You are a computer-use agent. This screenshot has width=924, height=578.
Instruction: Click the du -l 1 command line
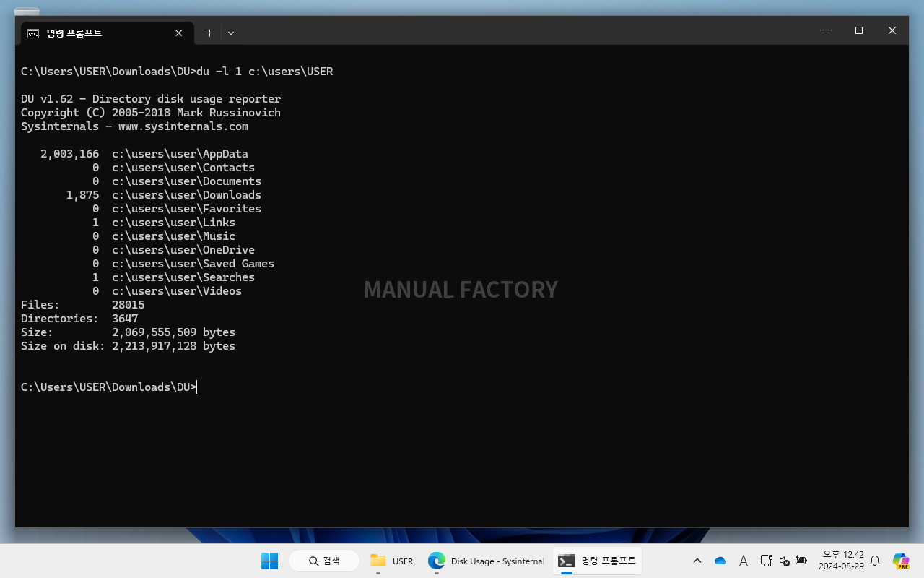[x=265, y=72]
